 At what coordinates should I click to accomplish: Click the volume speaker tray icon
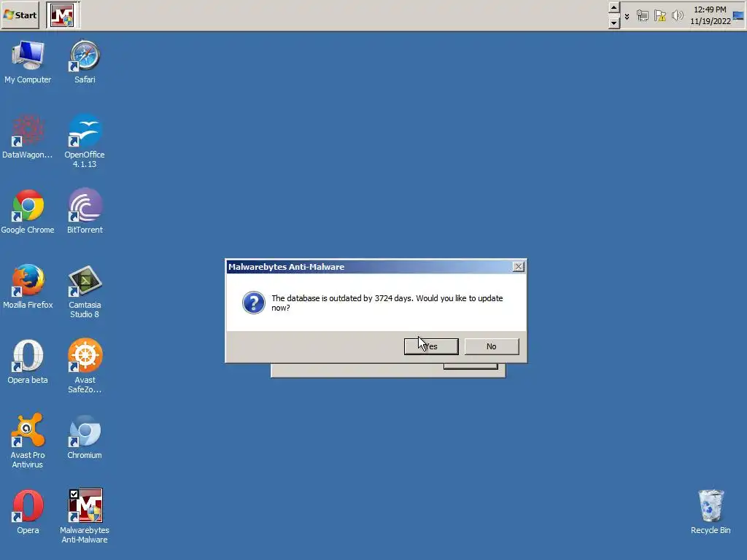click(x=677, y=16)
